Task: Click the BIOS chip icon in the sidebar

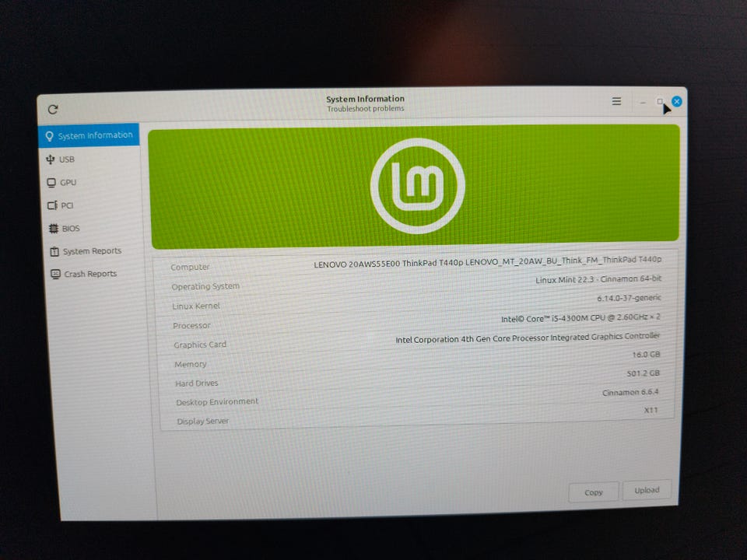Action: pos(54,229)
